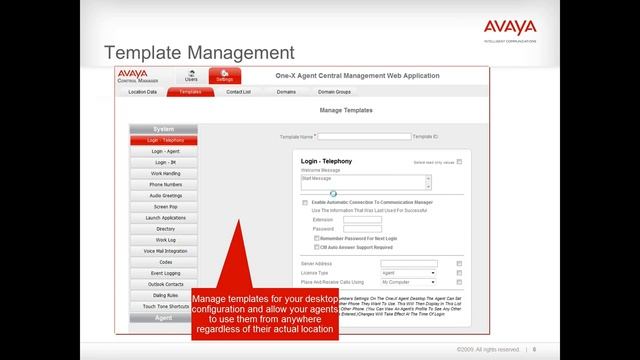Click the Welcome Message text area
The height and width of the screenshot is (360, 640).
[x=363, y=182]
